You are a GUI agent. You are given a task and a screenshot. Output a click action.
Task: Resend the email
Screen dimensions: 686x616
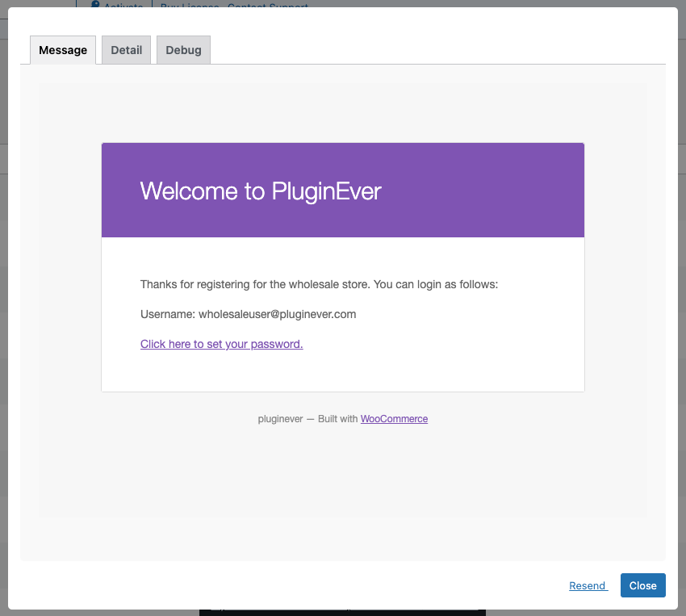(x=588, y=586)
